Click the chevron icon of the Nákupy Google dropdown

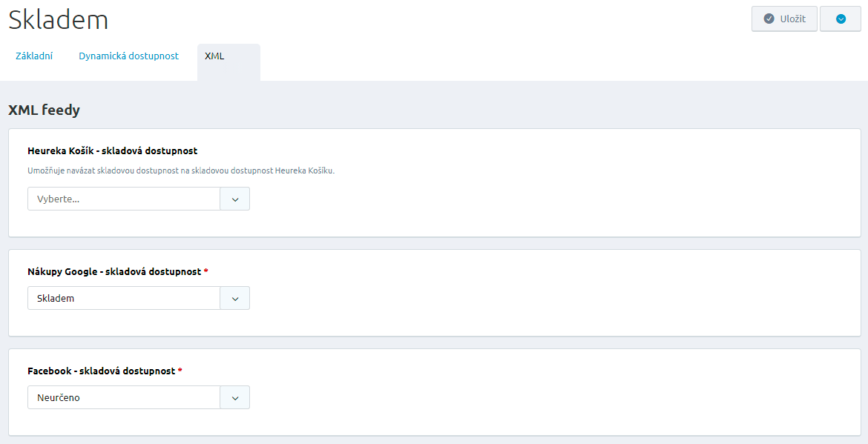click(x=235, y=299)
